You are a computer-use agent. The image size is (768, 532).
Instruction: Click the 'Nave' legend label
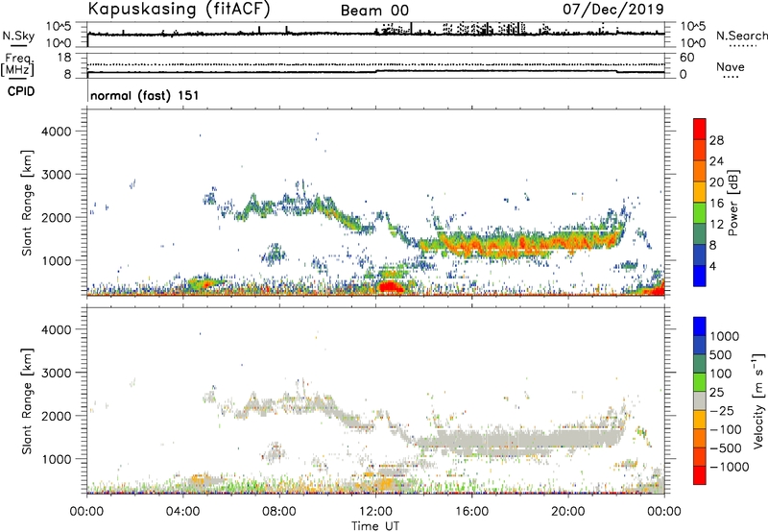731,67
